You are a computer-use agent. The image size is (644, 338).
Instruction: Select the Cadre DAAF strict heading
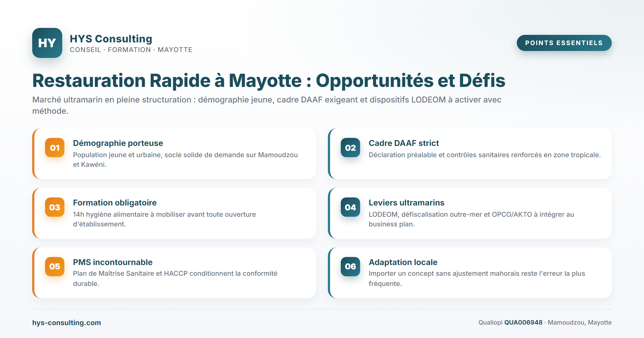pos(404,143)
